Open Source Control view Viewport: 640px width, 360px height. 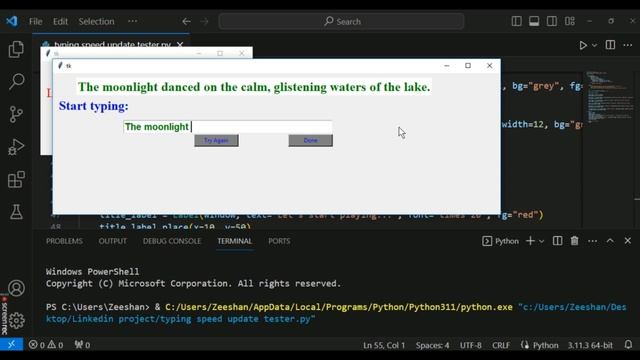(x=16, y=114)
